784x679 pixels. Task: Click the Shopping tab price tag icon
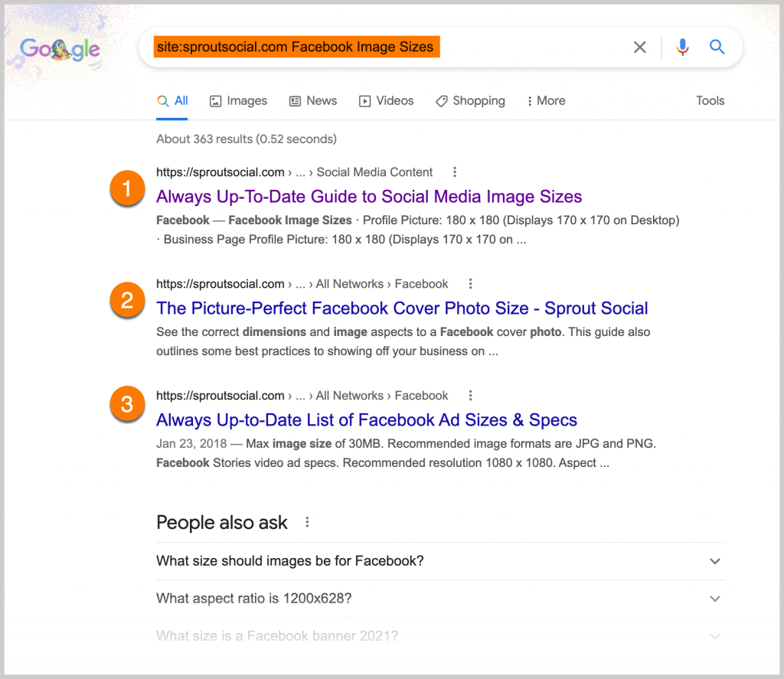point(441,100)
